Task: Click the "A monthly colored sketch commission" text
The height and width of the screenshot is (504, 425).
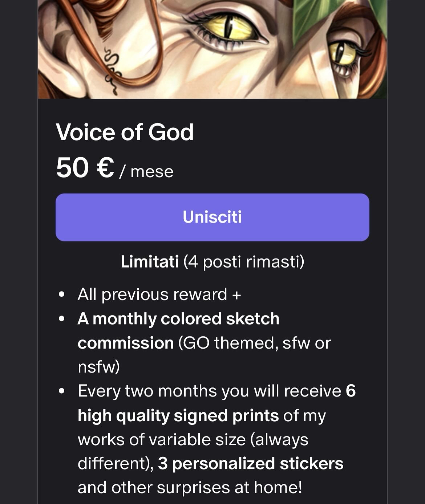Action: click(x=178, y=319)
